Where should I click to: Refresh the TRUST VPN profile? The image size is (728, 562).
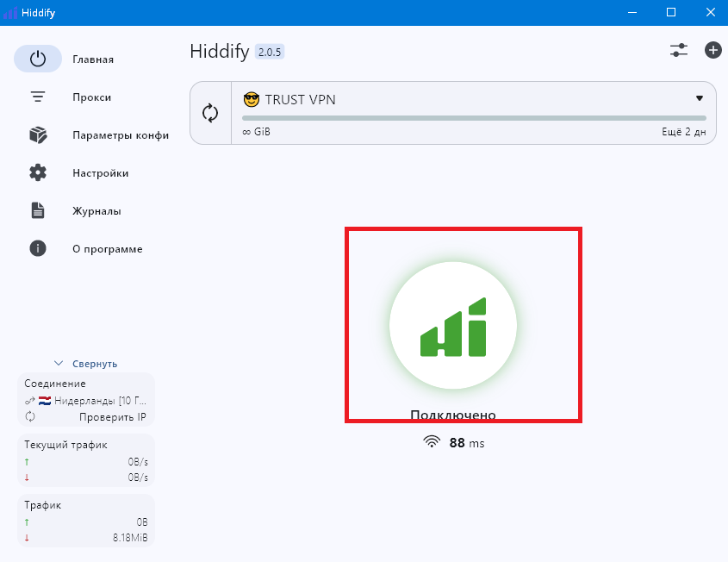coord(210,113)
